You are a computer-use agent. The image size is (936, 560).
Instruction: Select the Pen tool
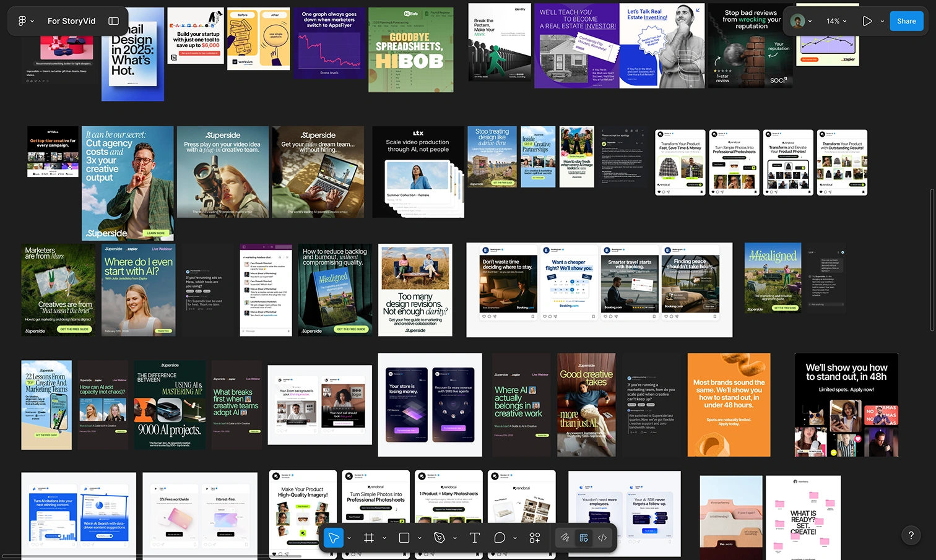(x=439, y=537)
